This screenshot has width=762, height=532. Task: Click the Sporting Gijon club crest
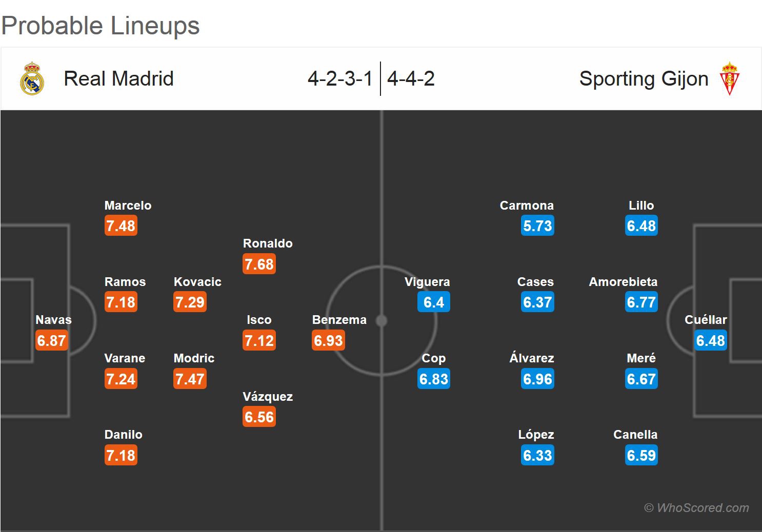pos(729,78)
